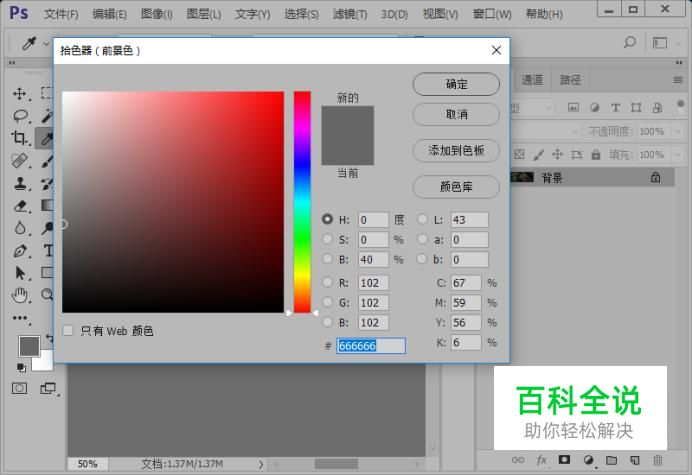Select the Lab a radio button
Viewport: 692px width, 475px height.
(x=422, y=239)
